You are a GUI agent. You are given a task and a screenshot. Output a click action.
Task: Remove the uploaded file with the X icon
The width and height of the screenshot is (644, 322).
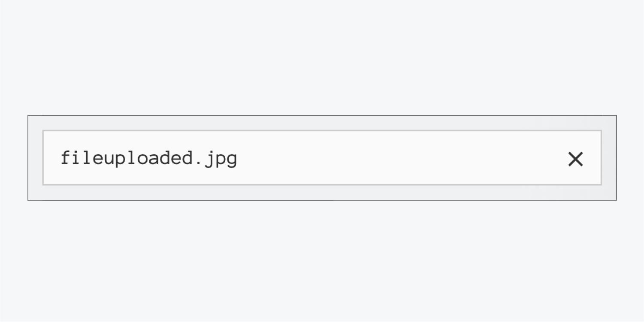coord(575,159)
